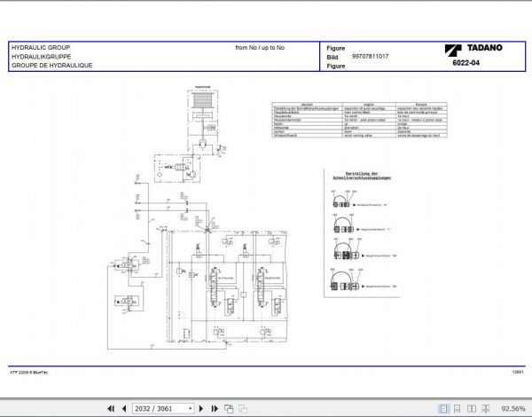Click the translation table in diagram
The width and height of the screenshot is (532, 417).
coord(360,120)
